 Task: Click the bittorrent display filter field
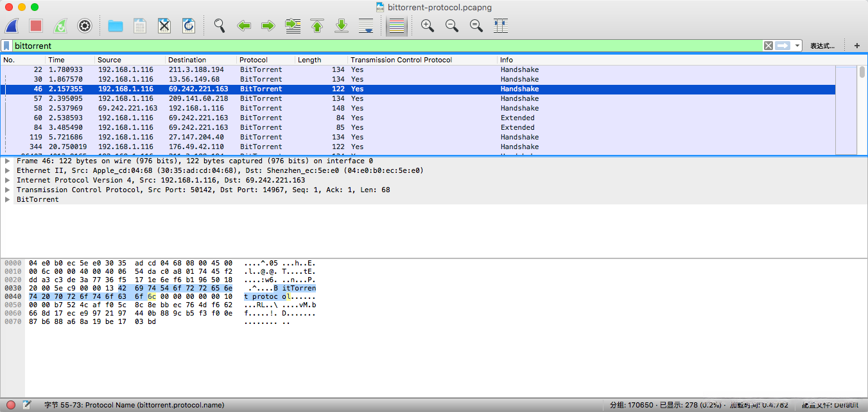385,46
